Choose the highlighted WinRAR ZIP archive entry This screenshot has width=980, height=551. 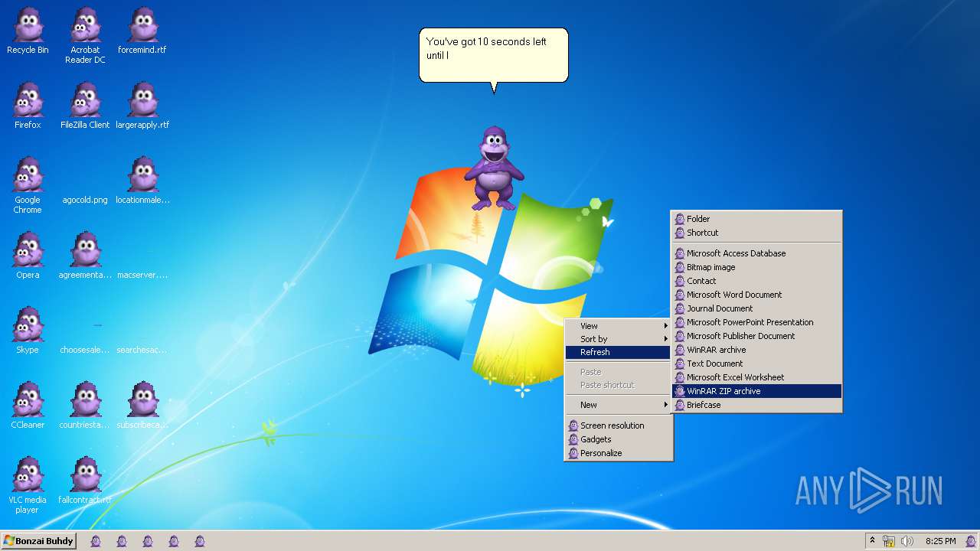click(x=756, y=391)
